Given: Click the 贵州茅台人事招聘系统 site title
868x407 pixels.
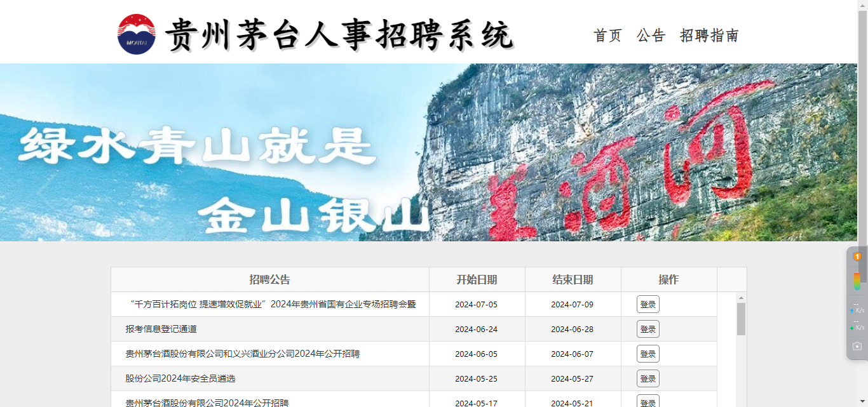Looking at the screenshot, I should [339, 34].
